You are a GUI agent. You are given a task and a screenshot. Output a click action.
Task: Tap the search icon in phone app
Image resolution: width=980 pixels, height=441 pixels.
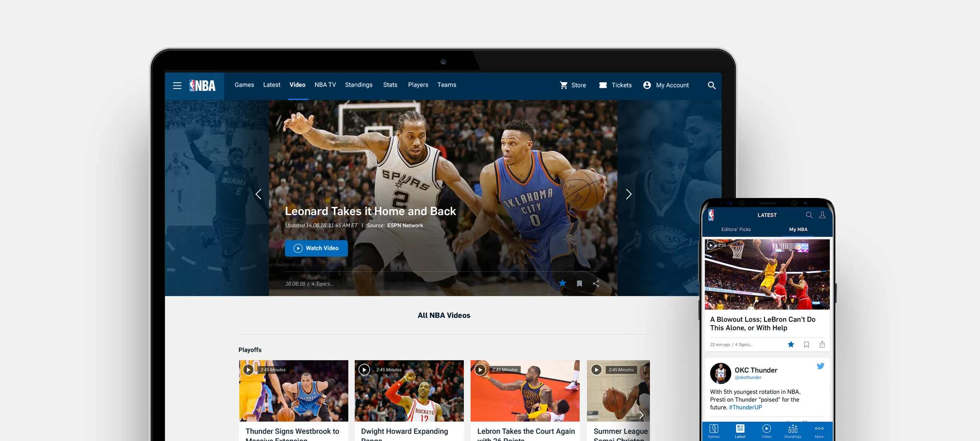tap(809, 215)
